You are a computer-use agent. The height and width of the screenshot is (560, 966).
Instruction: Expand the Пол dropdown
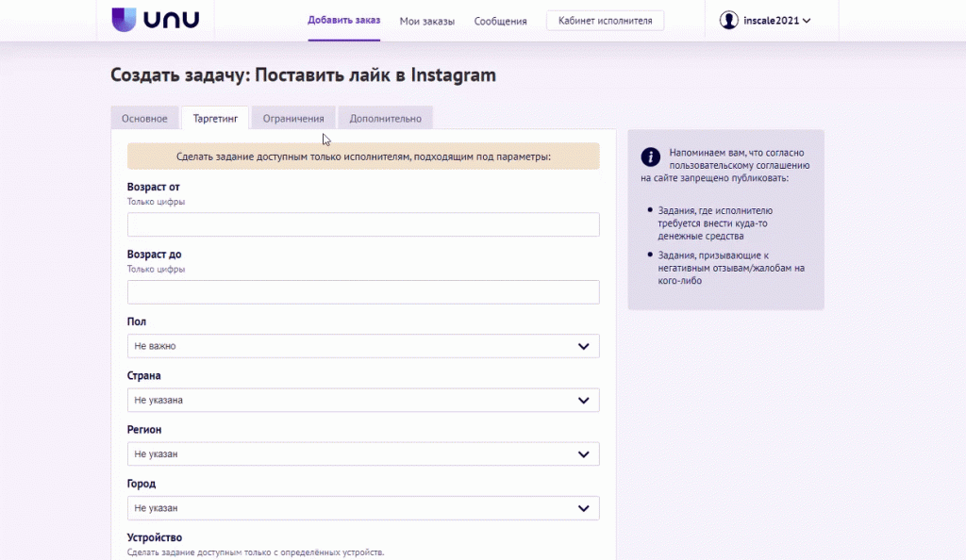[362, 346]
